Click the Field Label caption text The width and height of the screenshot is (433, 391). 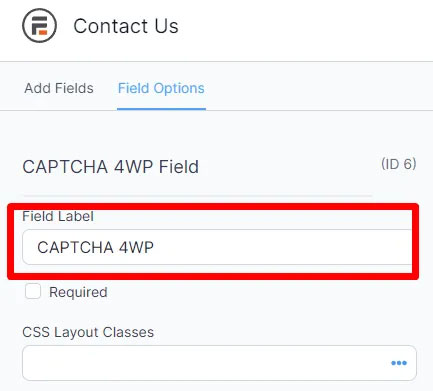coord(58,216)
